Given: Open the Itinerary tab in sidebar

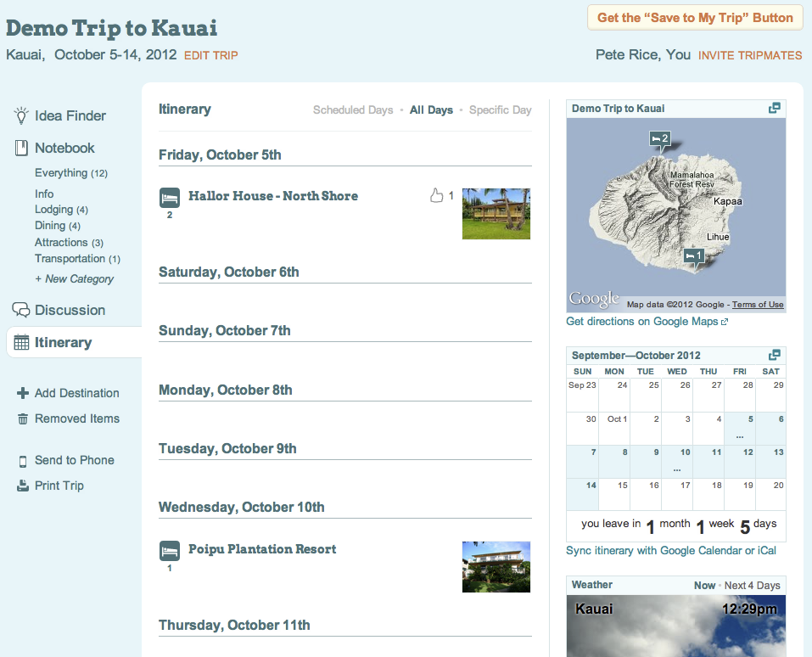Looking at the screenshot, I should pyautogui.click(x=63, y=343).
